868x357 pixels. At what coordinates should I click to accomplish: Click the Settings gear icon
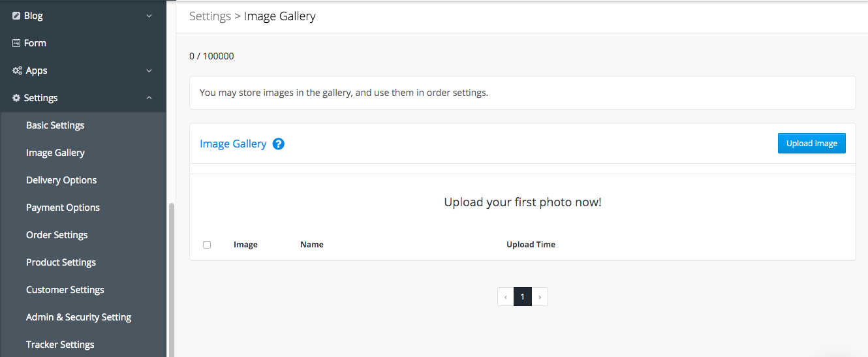[16, 98]
